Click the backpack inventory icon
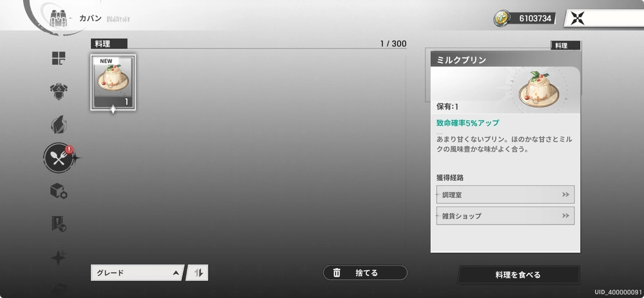The height and width of the screenshot is (298, 644). [58, 19]
